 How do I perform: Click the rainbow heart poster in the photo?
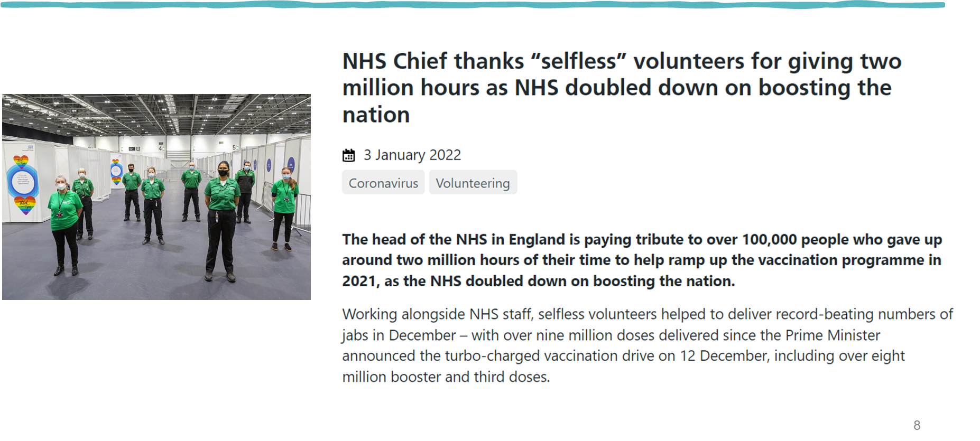[x=22, y=182]
